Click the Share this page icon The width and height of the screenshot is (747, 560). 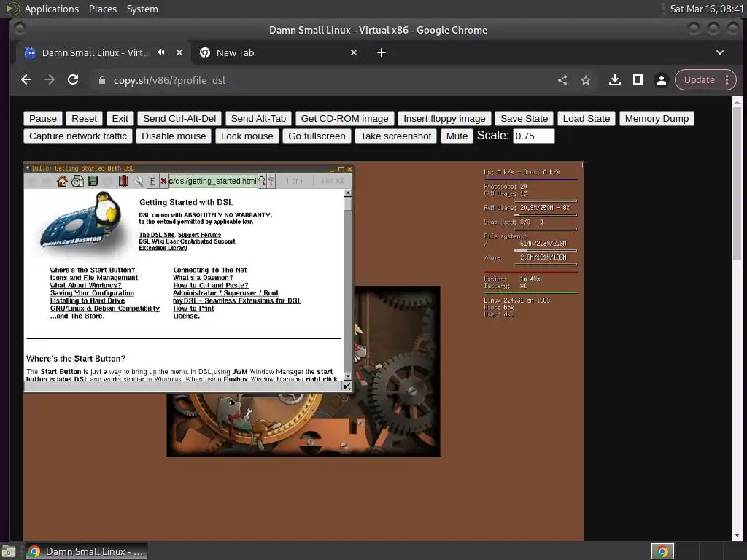click(x=562, y=80)
